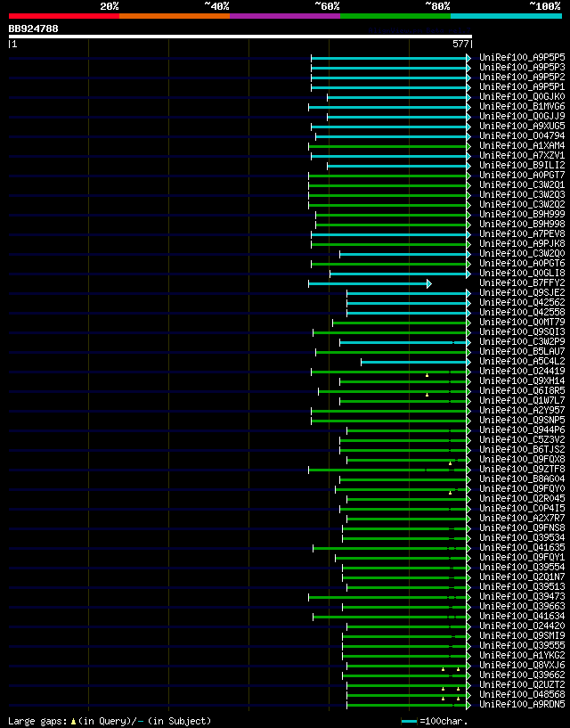The height and width of the screenshot is (728, 570).
Task: Open hit UniRef100_O04794
Action: coord(522,136)
